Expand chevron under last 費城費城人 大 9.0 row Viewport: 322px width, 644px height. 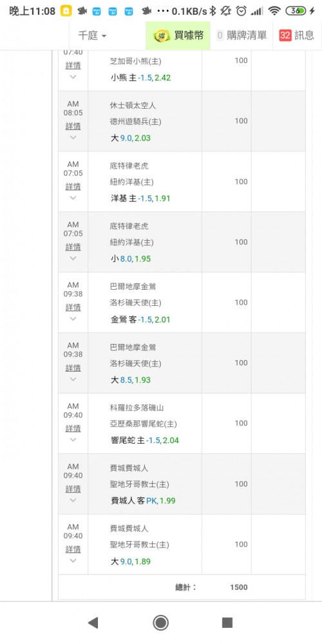pyautogui.click(x=73, y=560)
